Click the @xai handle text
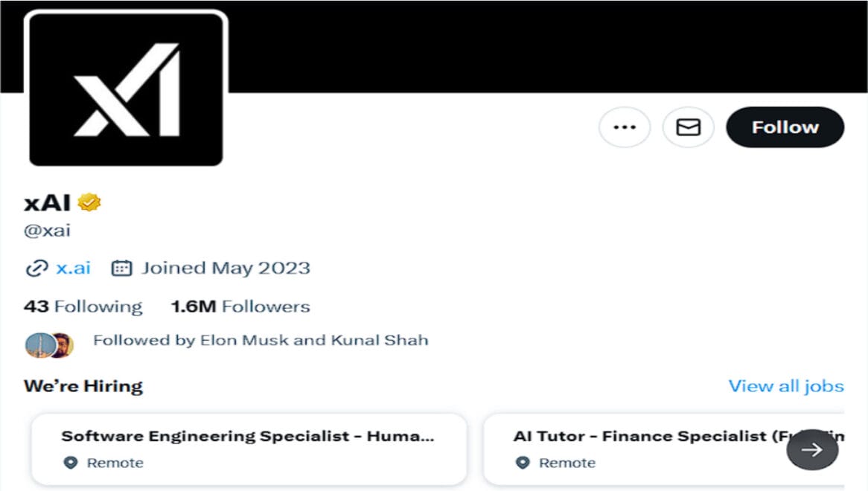Image resolution: width=868 pixels, height=491 pixels. (47, 231)
